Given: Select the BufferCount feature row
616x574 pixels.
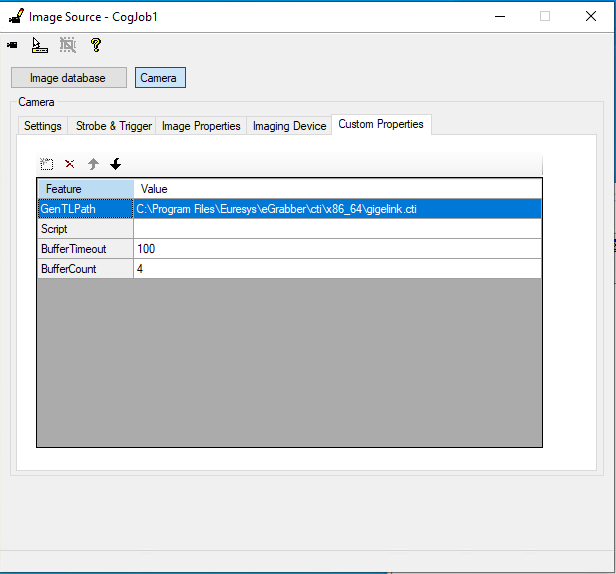Looking at the screenshot, I should click(85, 269).
